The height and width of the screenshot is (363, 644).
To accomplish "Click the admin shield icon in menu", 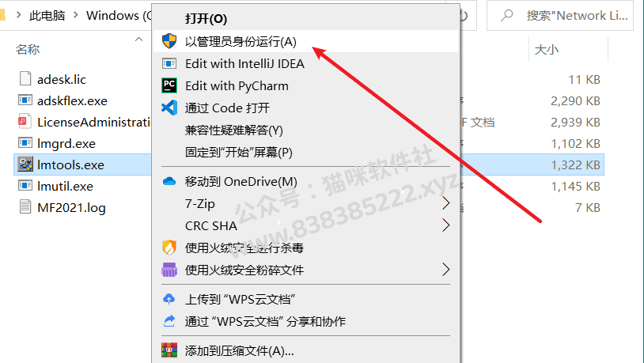I will click(x=169, y=41).
